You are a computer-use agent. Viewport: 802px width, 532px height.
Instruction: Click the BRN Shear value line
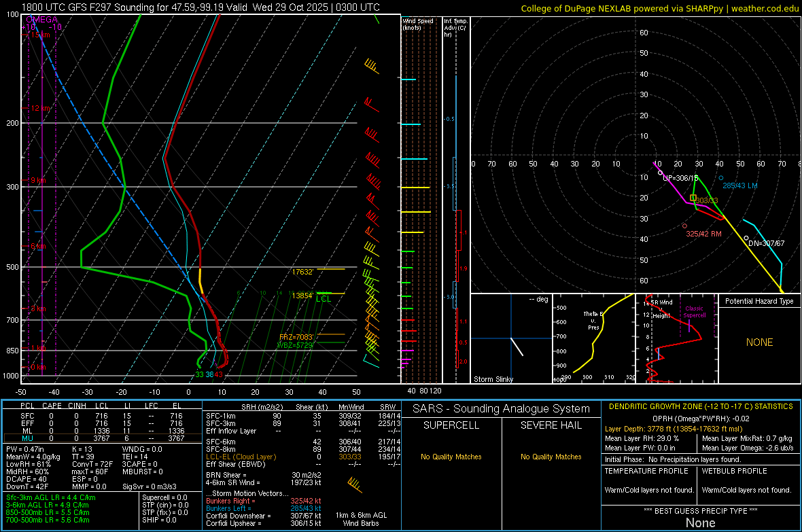264,475
